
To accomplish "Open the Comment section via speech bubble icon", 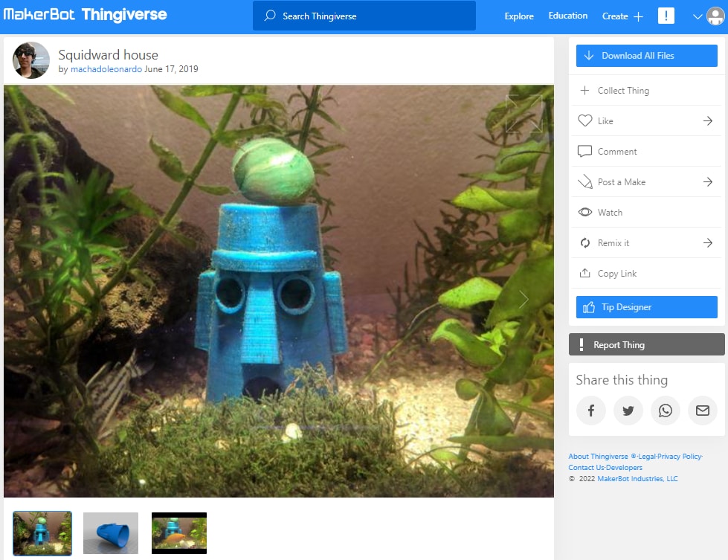I will click(585, 151).
